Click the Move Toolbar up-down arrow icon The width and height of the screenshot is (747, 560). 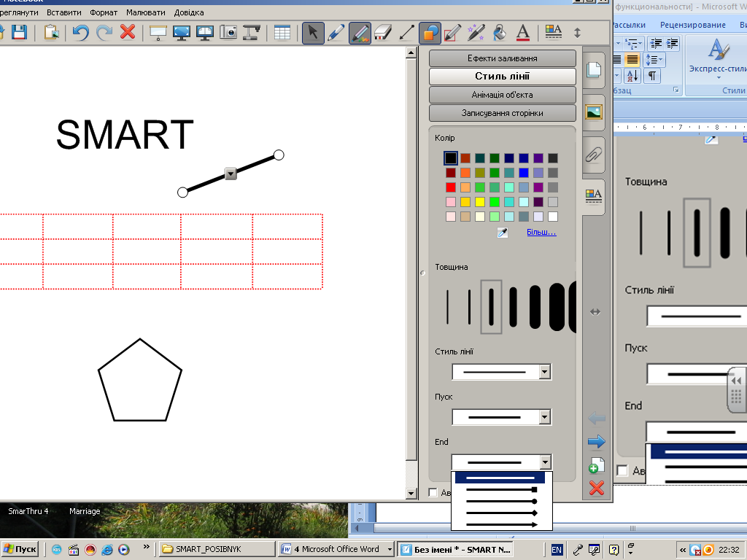(577, 33)
